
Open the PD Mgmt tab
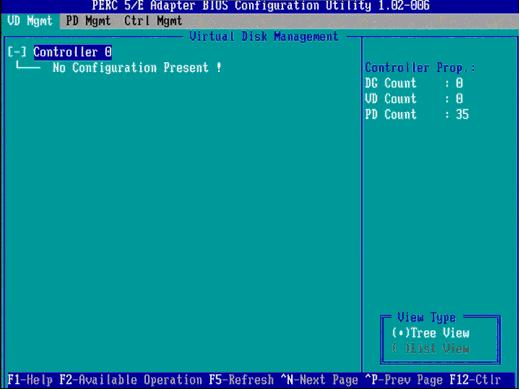click(x=88, y=21)
